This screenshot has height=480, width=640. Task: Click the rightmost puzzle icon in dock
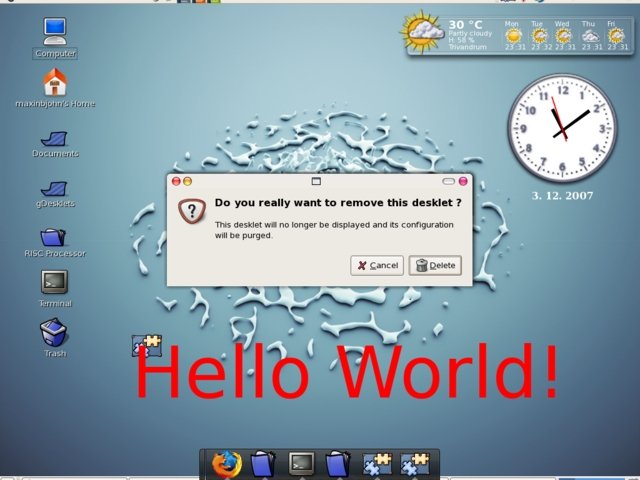[x=414, y=464]
